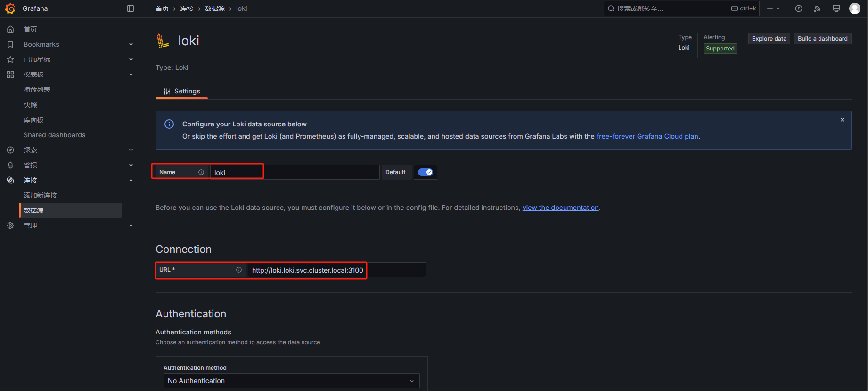Image resolution: width=868 pixels, height=391 pixels.
Task: Go to 数据源 breadcrumb link
Action: 215,8
